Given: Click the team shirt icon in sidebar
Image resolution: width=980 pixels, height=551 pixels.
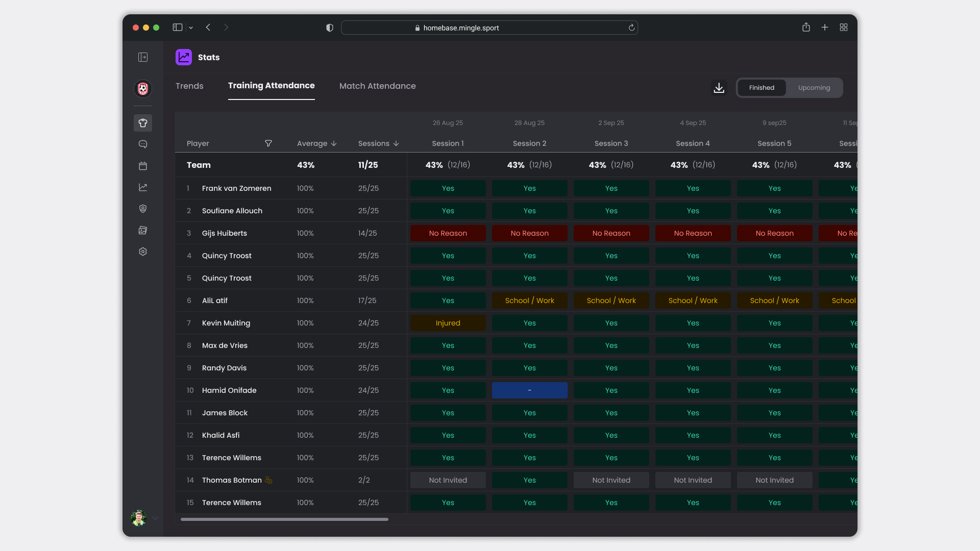Looking at the screenshot, I should [x=143, y=123].
